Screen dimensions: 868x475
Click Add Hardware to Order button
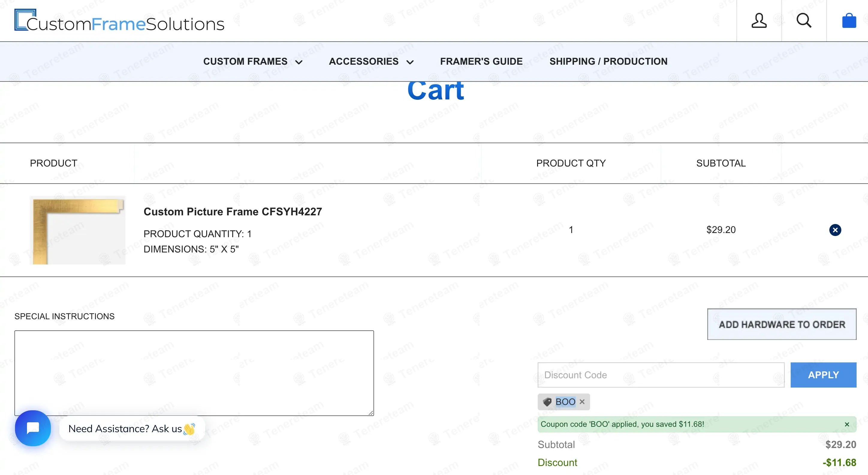[782, 324]
